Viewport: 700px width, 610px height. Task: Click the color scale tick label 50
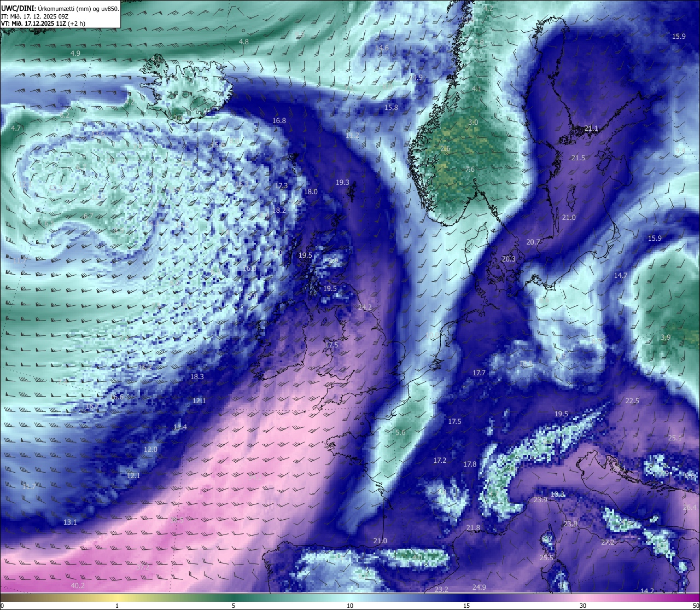tap(695, 606)
